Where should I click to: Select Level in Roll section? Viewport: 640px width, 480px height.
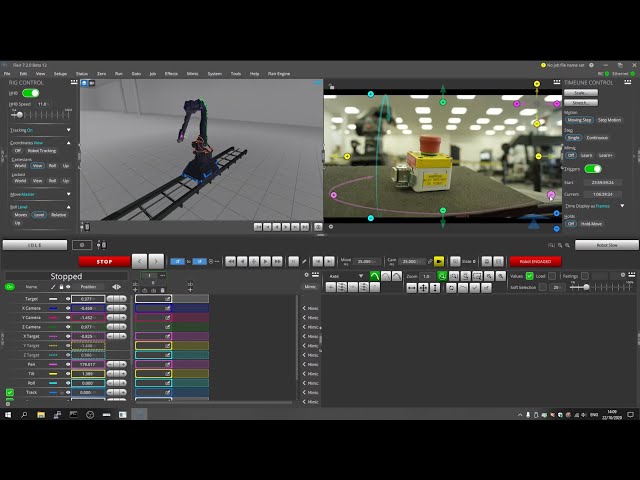[x=39, y=215]
